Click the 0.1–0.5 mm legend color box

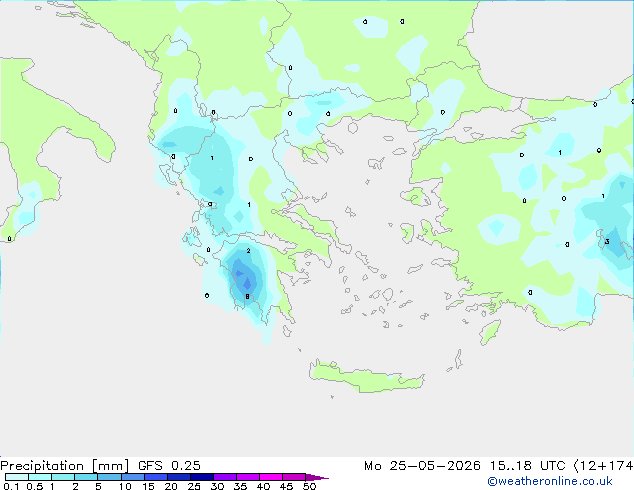point(17,477)
